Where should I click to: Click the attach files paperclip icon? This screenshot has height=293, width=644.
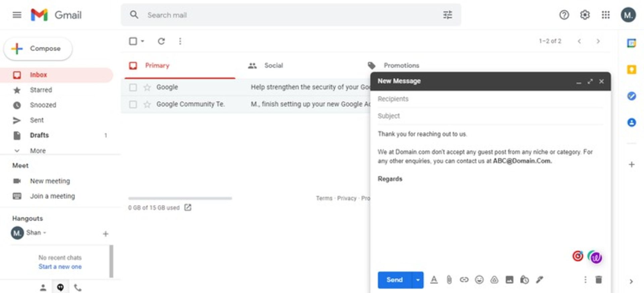pyautogui.click(x=449, y=280)
